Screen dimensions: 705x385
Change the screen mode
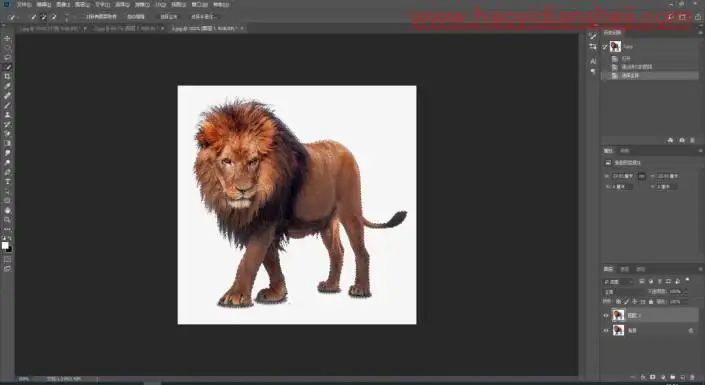pos(7,269)
